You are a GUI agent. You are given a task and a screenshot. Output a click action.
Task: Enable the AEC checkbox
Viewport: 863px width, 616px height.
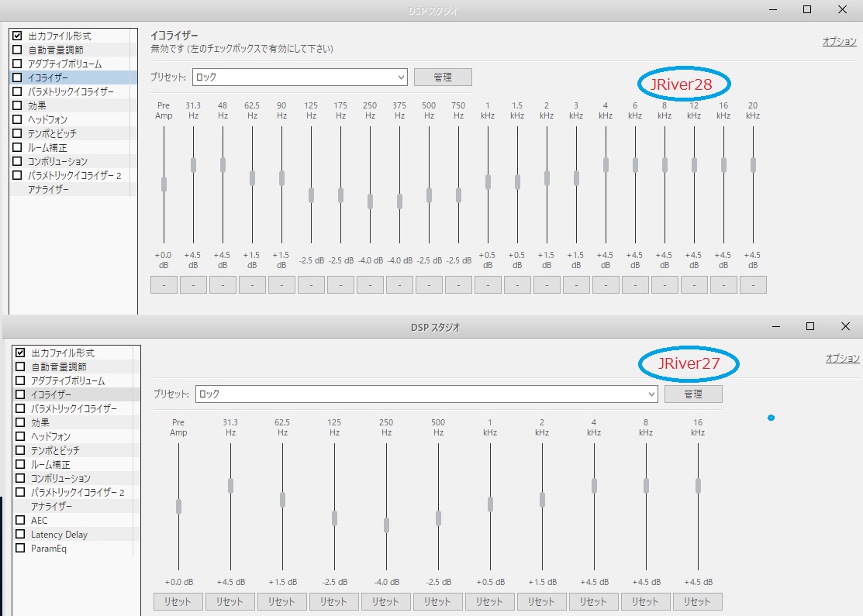tap(20, 521)
